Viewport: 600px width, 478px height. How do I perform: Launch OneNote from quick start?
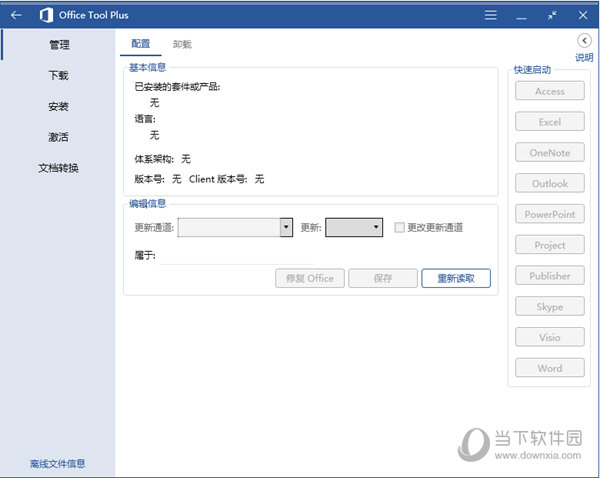[549, 153]
